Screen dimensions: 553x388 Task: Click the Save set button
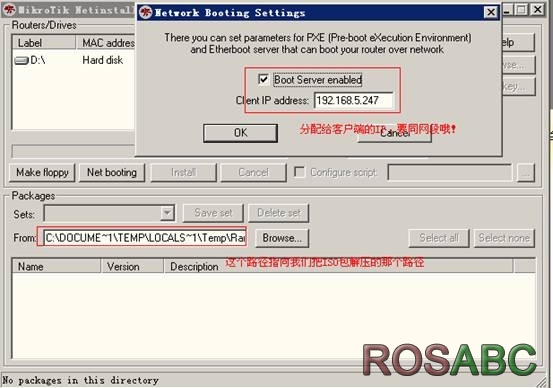point(213,213)
